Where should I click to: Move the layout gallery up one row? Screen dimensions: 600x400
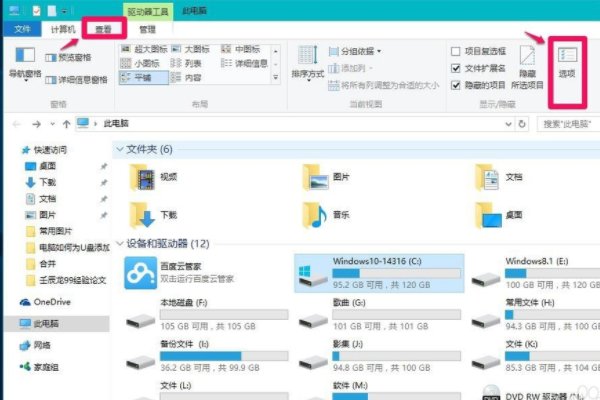(x=276, y=51)
